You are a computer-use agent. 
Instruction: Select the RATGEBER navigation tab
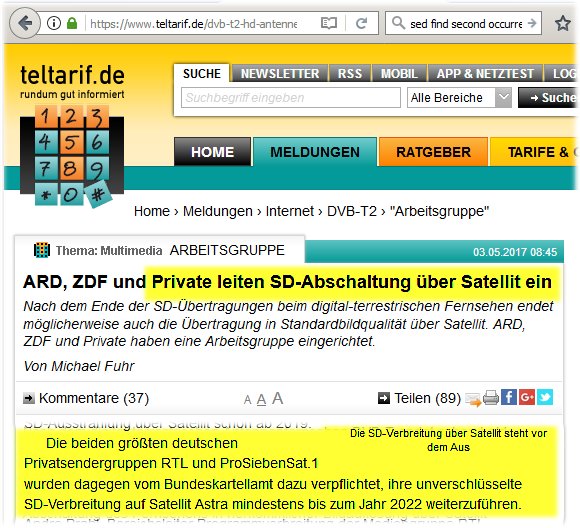(x=433, y=152)
